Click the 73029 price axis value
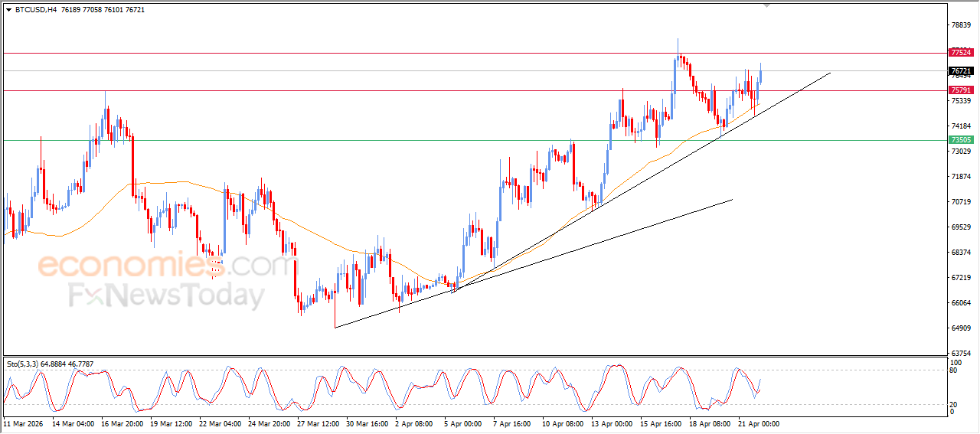980x434 pixels. click(962, 151)
